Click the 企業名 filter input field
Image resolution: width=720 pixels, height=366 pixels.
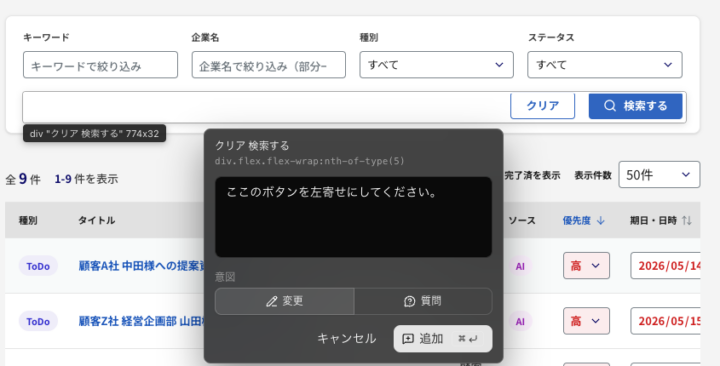click(x=269, y=65)
